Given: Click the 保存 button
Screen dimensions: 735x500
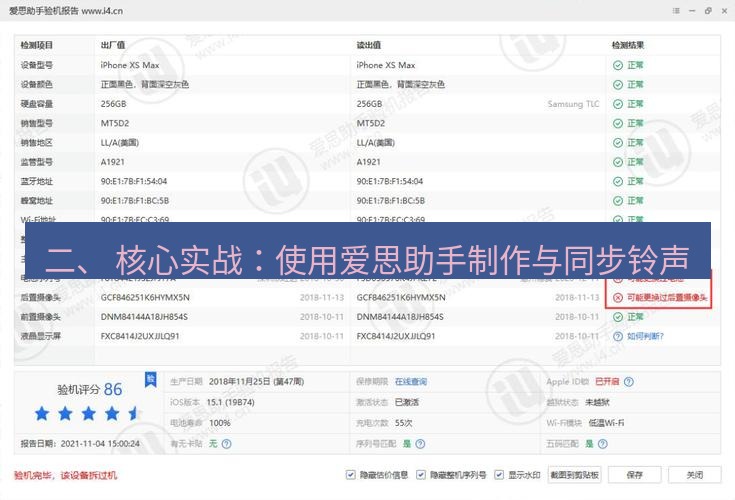Looking at the screenshot, I should [x=635, y=475].
